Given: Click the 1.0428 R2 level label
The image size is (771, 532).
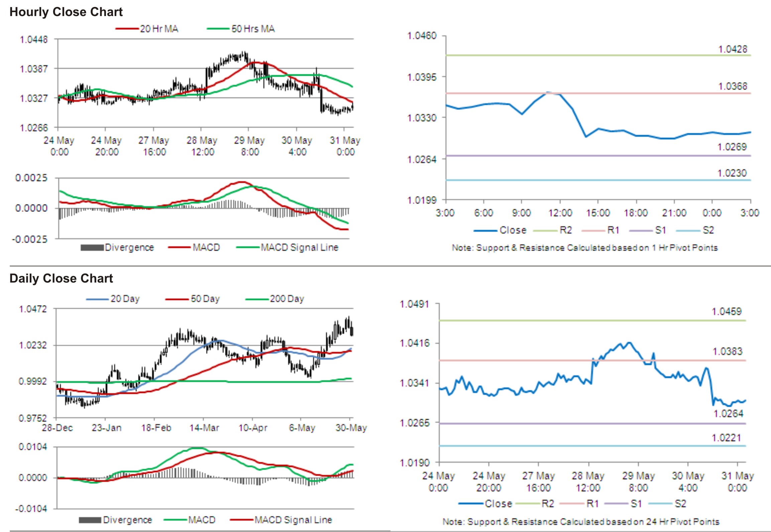Looking at the screenshot, I should pyautogui.click(x=733, y=49).
